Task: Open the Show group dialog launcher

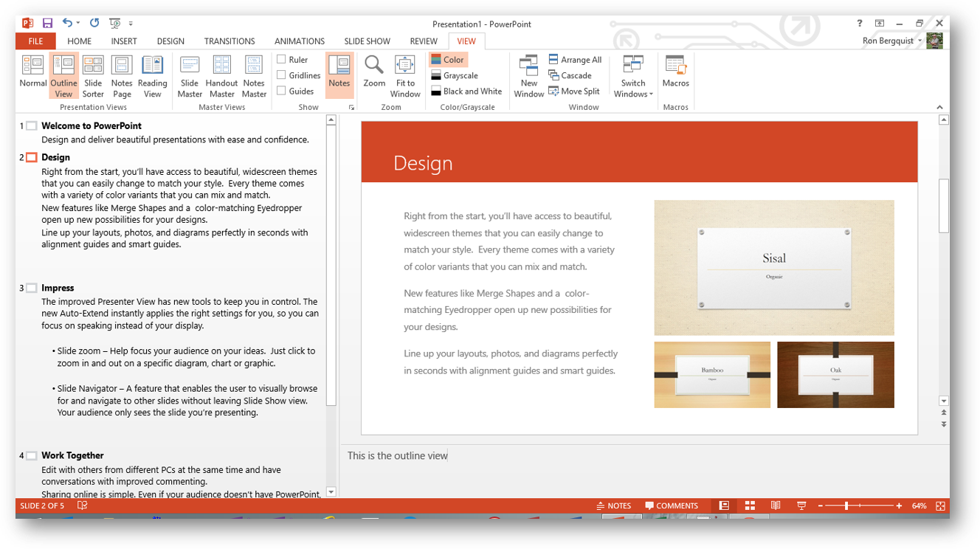Action: (x=351, y=108)
